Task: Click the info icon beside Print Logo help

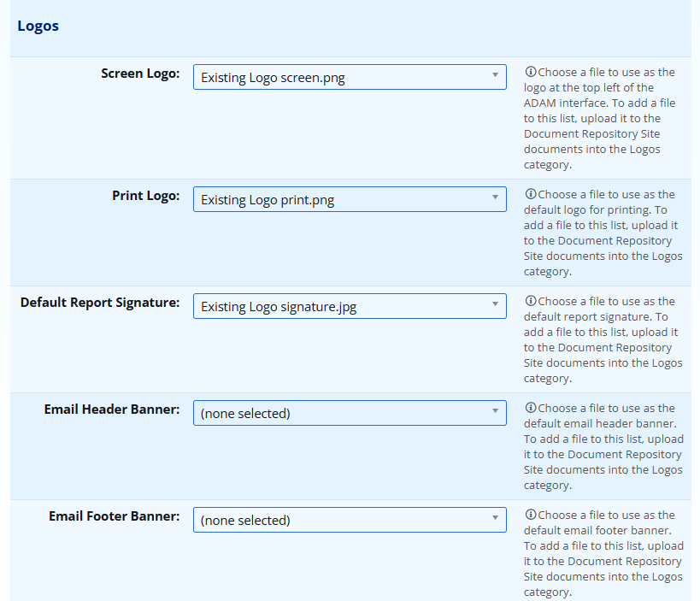Action: point(530,195)
